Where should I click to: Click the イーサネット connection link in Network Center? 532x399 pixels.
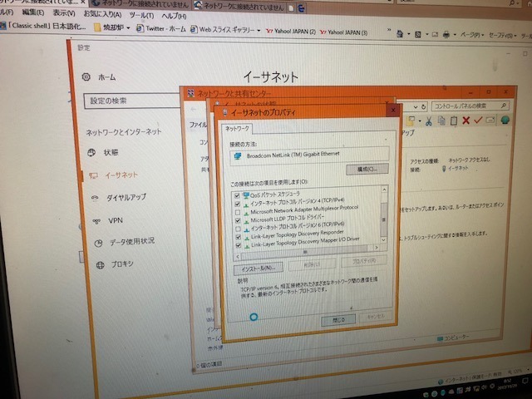point(458,168)
